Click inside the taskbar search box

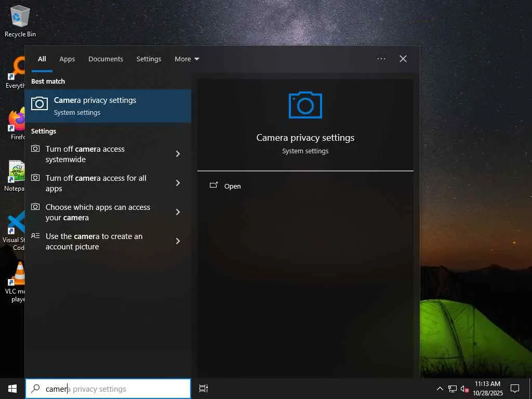pyautogui.click(x=108, y=389)
